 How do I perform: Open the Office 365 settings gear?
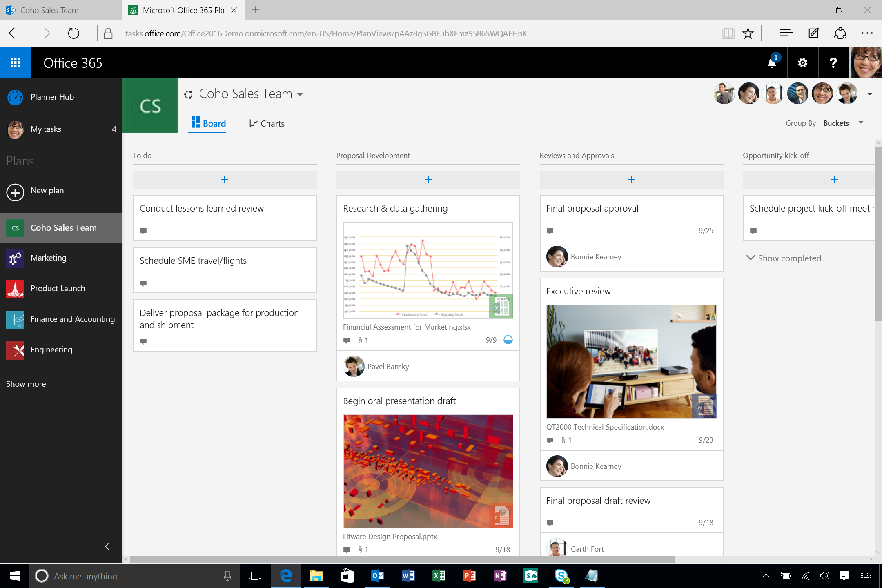802,63
